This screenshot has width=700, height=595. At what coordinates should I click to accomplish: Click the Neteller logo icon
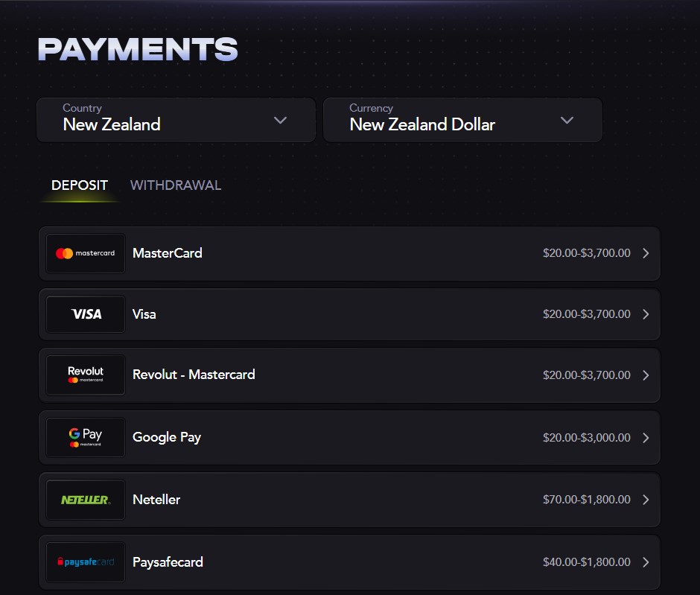(86, 500)
